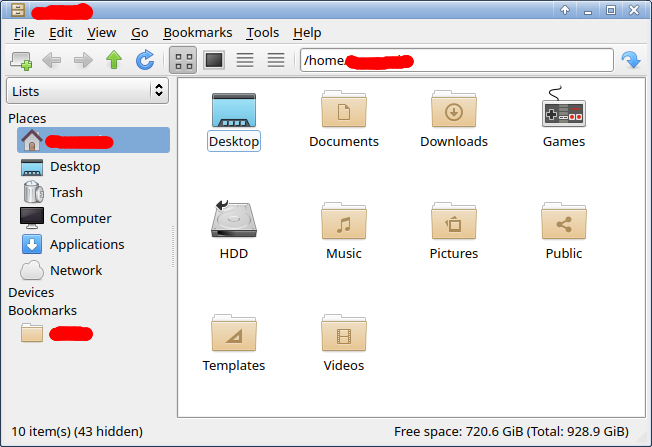Reload the current folder
Image resolution: width=652 pixels, height=447 pixels.
click(x=146, y=61)
